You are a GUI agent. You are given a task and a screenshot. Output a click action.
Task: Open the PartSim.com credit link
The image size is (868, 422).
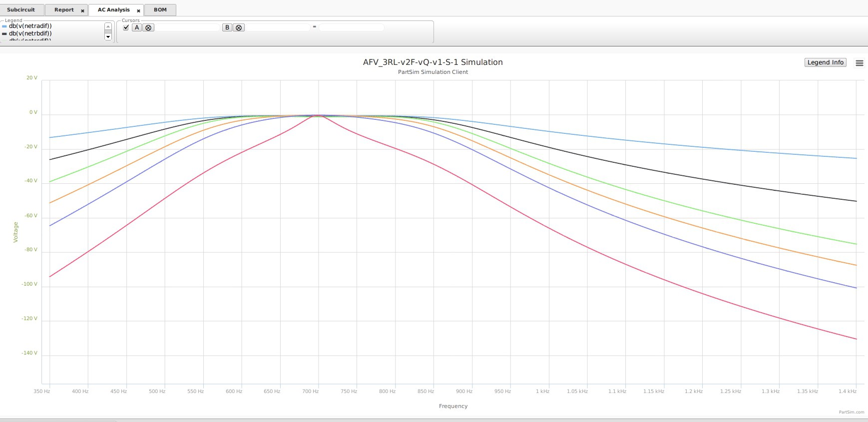(x=851, y=412)
